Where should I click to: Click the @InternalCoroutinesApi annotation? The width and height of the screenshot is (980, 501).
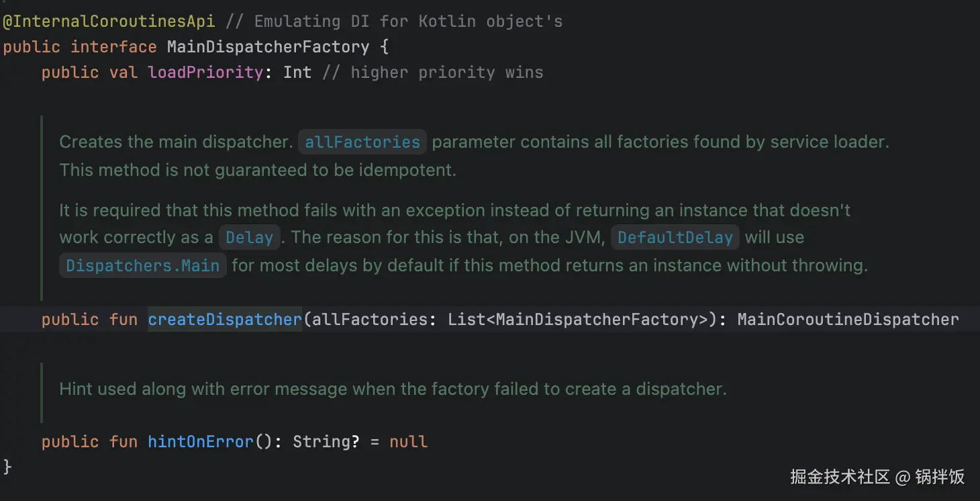pos(109,21)
